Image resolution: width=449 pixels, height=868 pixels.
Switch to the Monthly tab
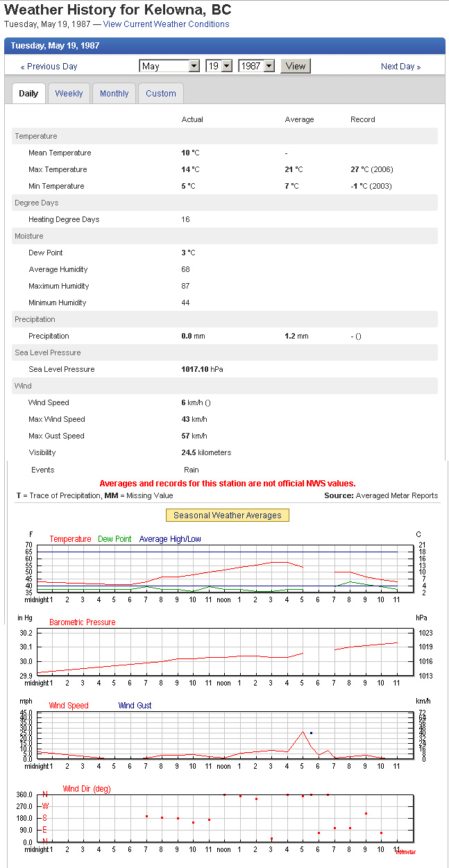click(115, 94)
